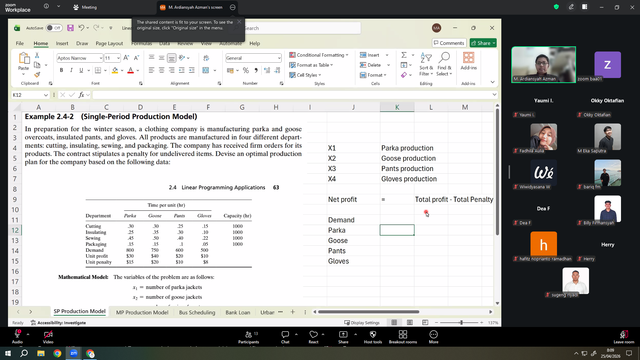Screen dimensions: 640x360
Task: Increase font size with larger A icon
Action: coord(126,58)
